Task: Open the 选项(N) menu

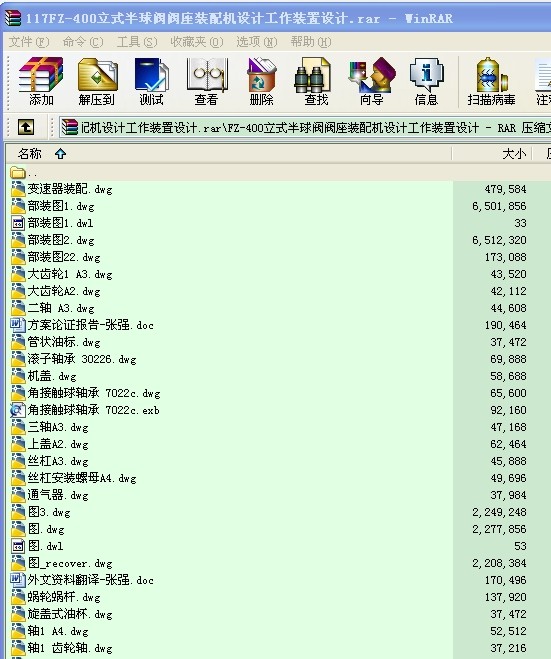Action: click(257, 42)
